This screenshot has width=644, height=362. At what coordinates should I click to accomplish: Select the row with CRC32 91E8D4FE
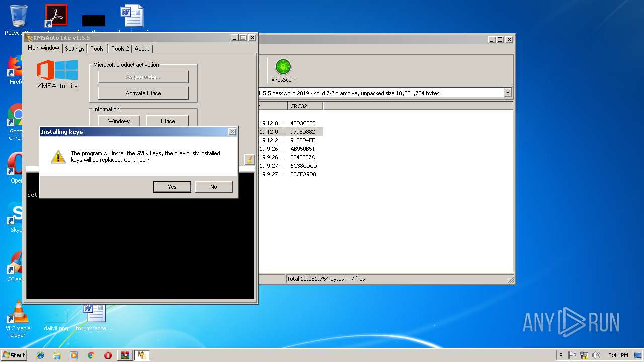coord(303,140)
